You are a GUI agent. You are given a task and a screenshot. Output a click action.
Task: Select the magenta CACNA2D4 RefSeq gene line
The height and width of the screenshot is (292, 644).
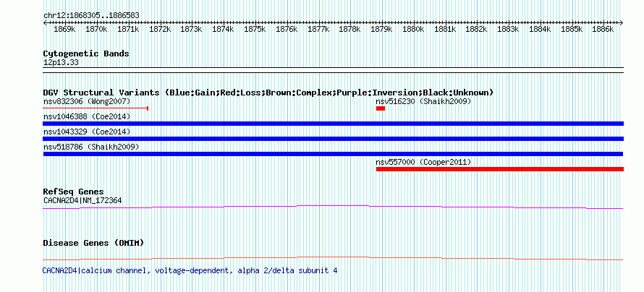pyautogui.click(x=333, y=207)
